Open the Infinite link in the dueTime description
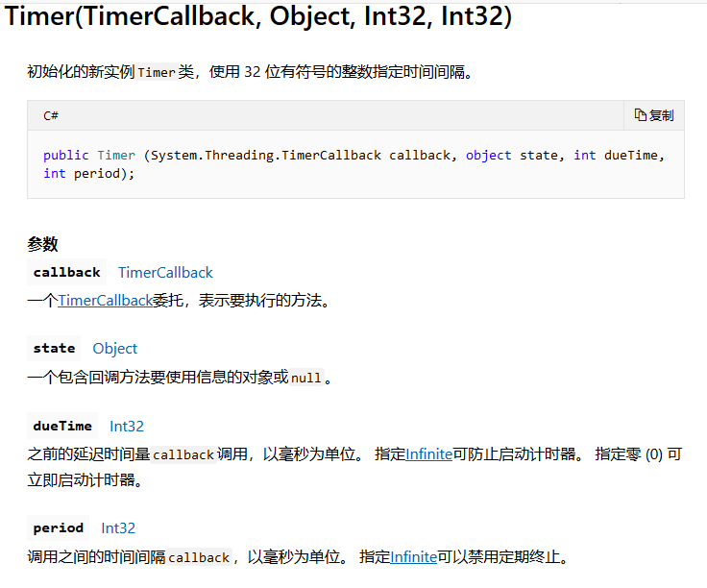The height and width of the screenshot is (588, 707). coord(428,453)
